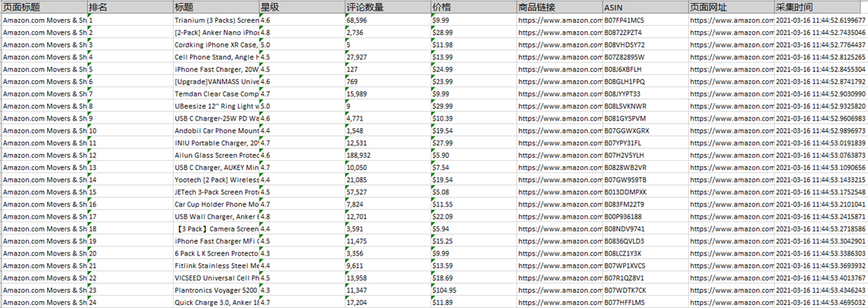Select title cell 'INIU Portable Charger'
Viewport: 868px width, 308px height.
[x=216, y=143]
